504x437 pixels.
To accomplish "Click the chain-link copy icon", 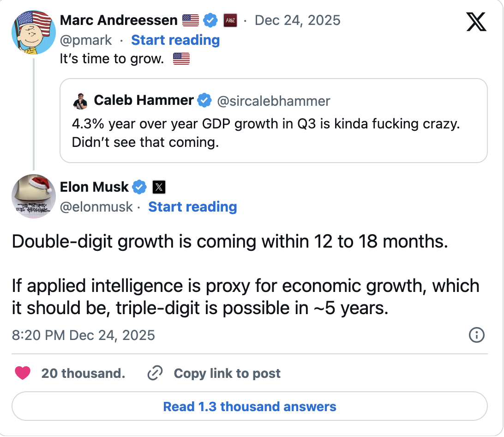I will point(156,373).
